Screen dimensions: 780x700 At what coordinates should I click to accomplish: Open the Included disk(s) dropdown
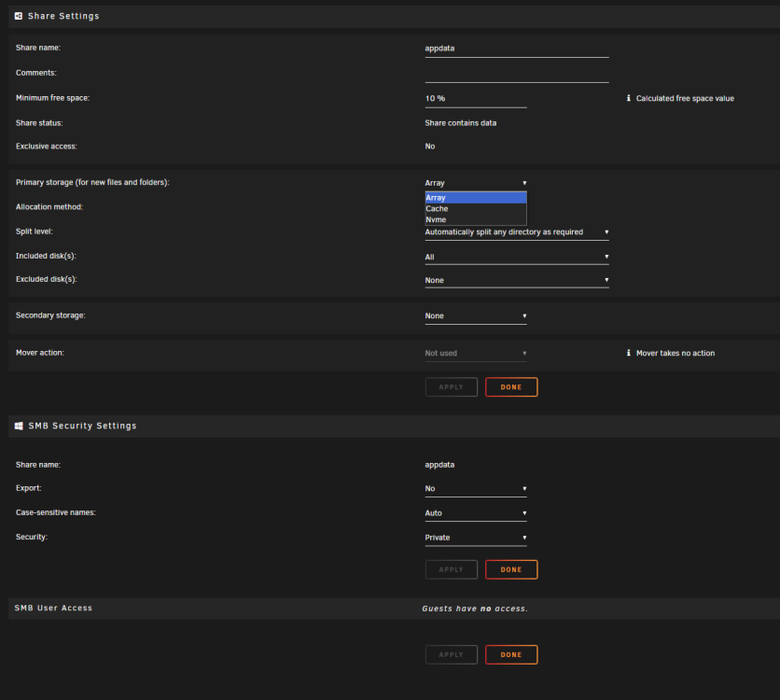(x=517, y=257)
